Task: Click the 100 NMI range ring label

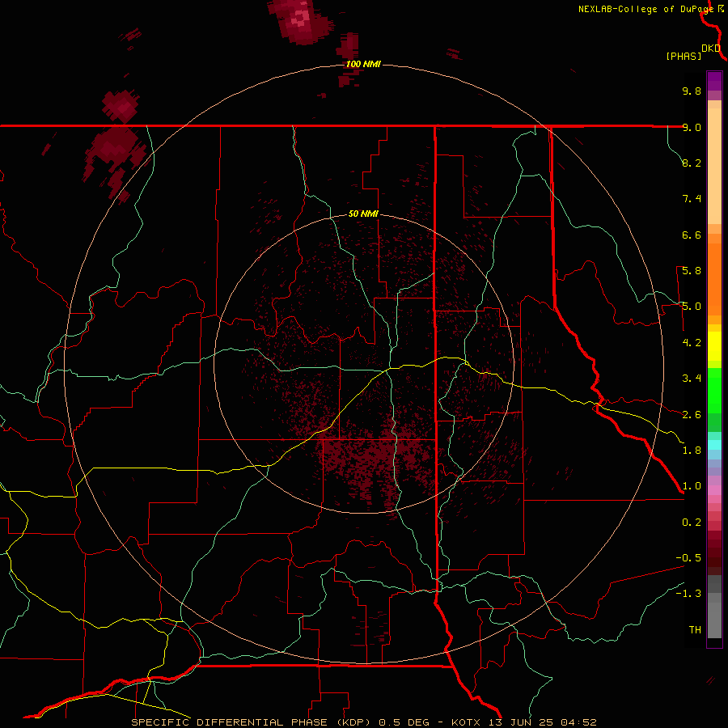Action: [363, 64]
